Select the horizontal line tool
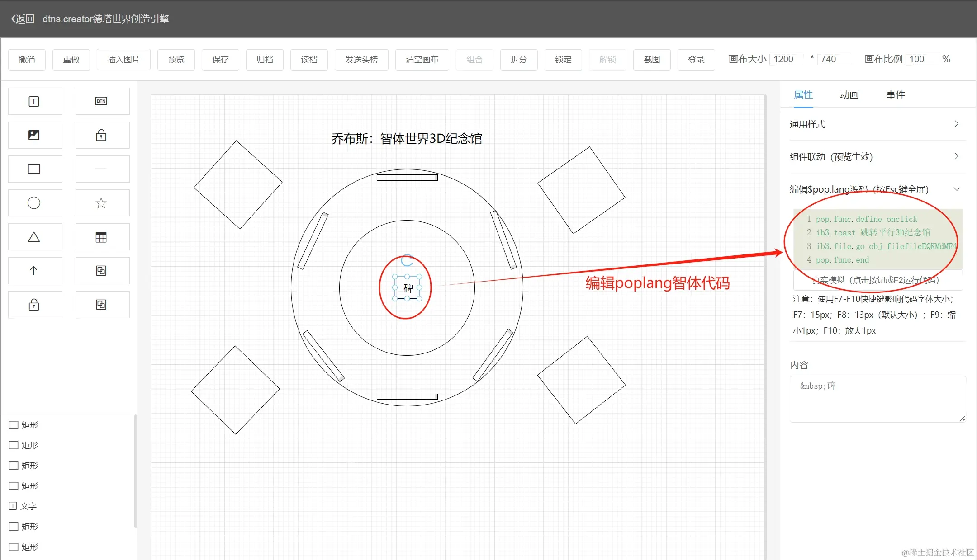 (x=101, y=169)
